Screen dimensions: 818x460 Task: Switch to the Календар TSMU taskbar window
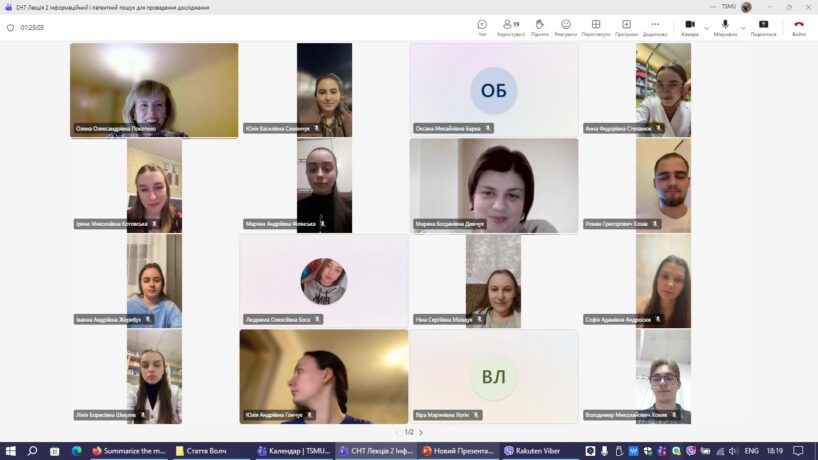click(x=294, y=451)
